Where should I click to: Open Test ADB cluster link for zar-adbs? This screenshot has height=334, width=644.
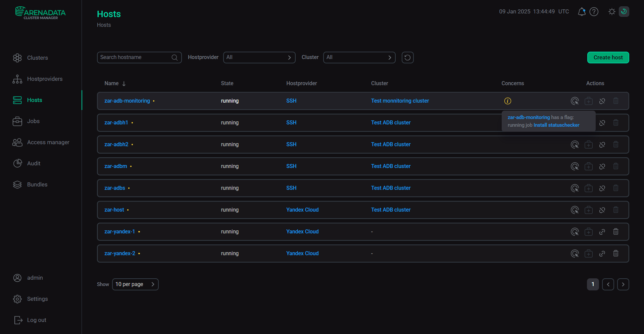coord(391,188)
